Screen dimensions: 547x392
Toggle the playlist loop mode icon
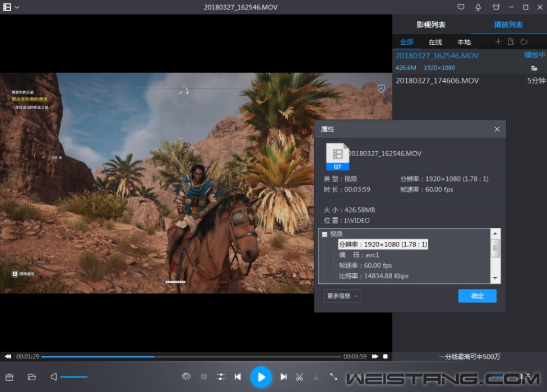[523, 42]
